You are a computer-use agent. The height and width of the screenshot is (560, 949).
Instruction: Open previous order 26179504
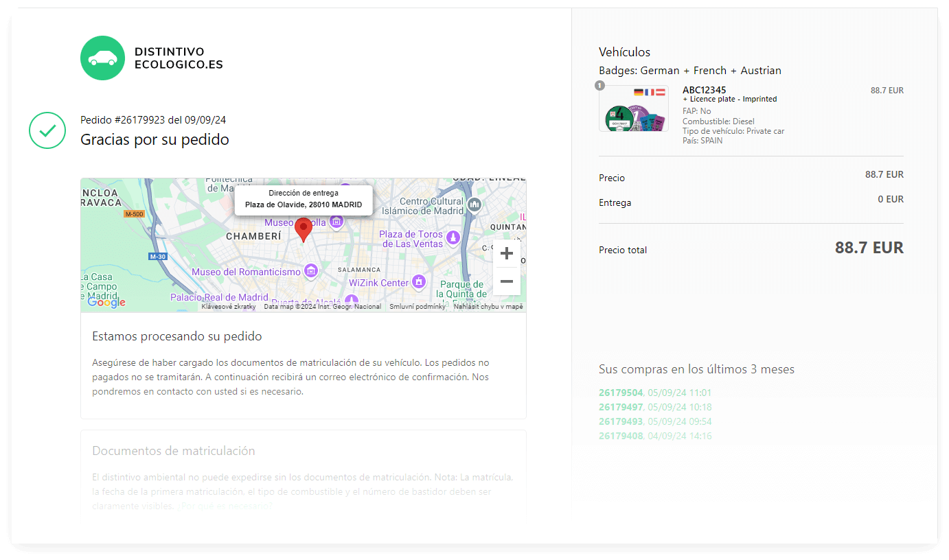621,393
